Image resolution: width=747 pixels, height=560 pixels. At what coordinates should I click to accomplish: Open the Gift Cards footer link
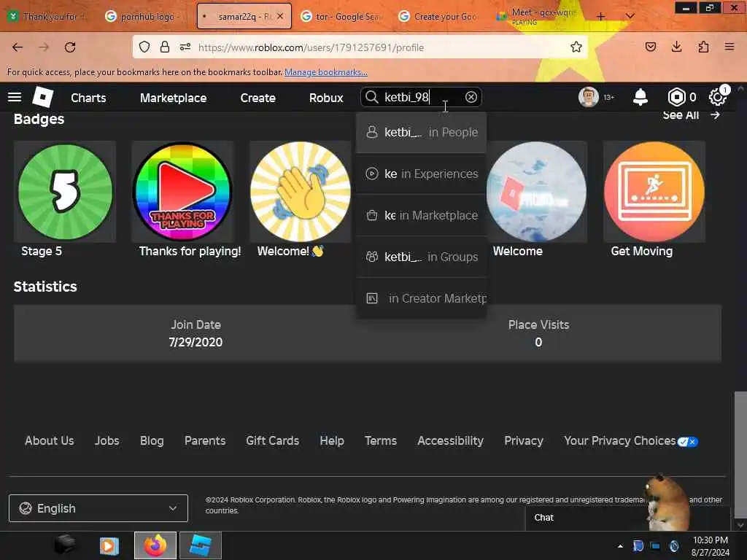(273, 441)
